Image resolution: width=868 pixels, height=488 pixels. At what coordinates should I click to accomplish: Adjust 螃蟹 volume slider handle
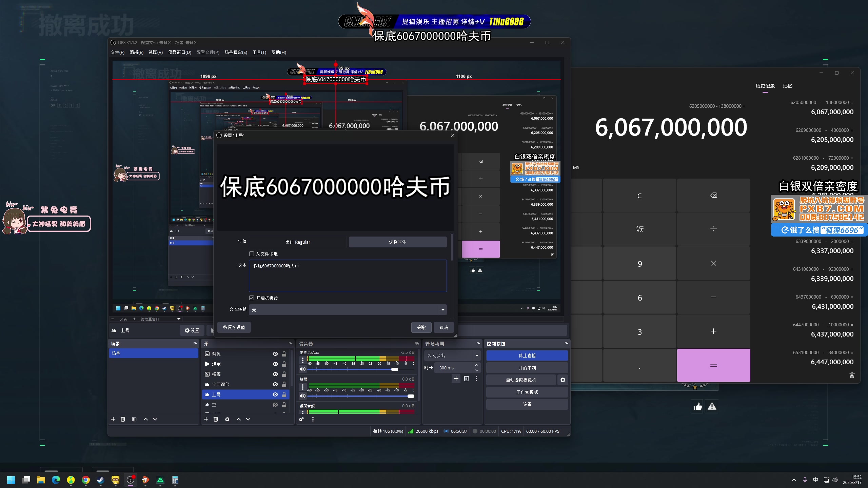pyautogui.click(x=411, y=396)
